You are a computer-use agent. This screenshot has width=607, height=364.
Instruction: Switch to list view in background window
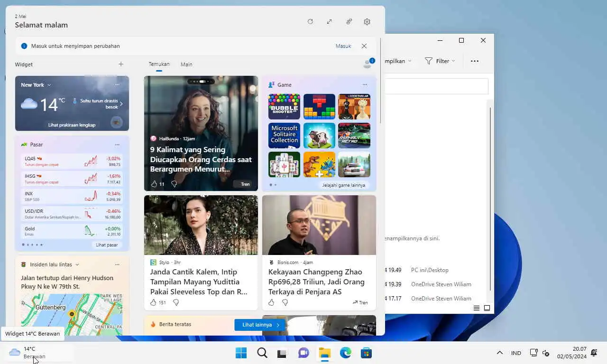click(x=477, y=308)
